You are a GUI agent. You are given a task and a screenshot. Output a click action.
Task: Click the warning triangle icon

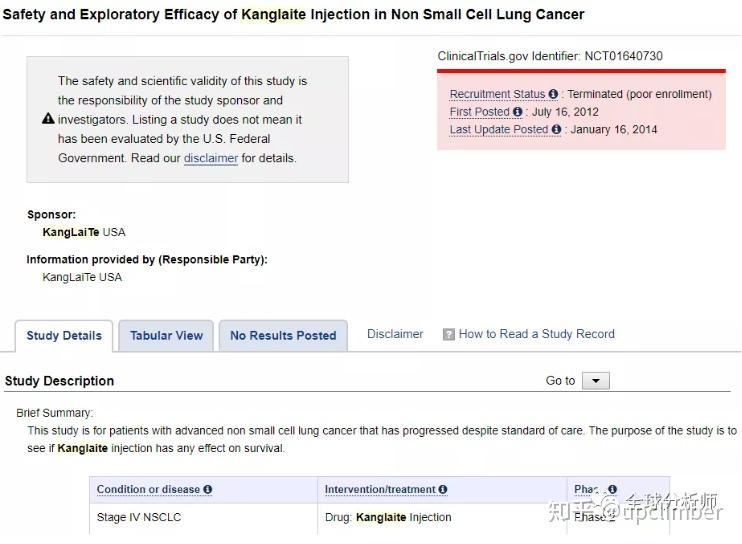(48, 119)
